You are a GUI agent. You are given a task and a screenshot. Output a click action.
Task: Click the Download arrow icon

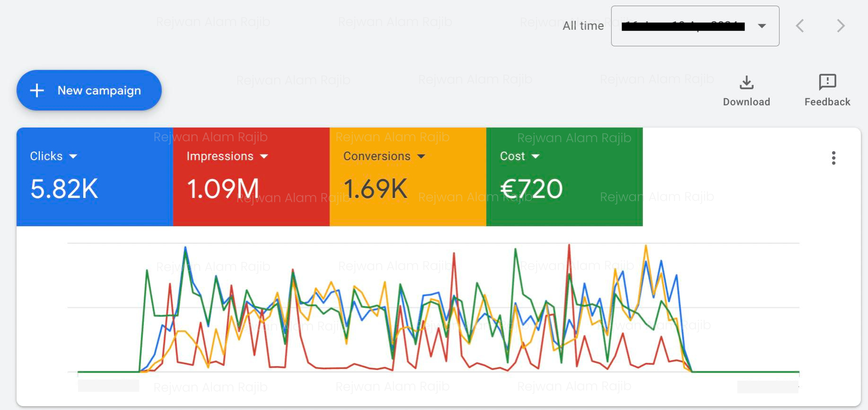point(746,83)
